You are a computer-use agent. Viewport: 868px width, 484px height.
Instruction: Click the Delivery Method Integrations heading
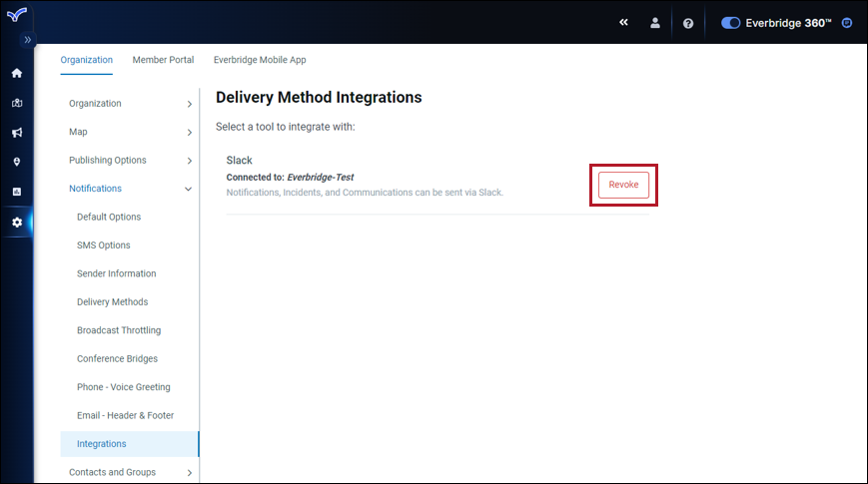click(319, 98)
